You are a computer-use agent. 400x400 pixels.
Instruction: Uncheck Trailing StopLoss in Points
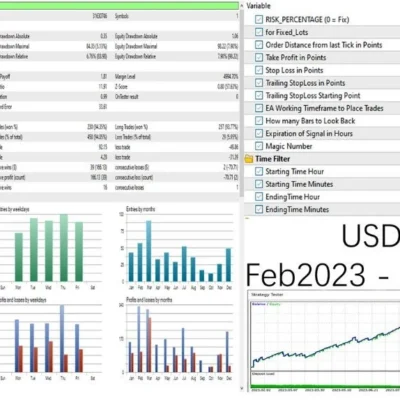(x=259, y=83)
